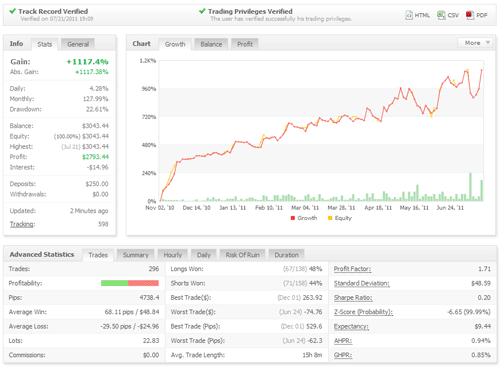Select the Profit value $2793.44
The height and width of the screenshot is (367, 500).
pyautogui.click(x=95, y=157)
